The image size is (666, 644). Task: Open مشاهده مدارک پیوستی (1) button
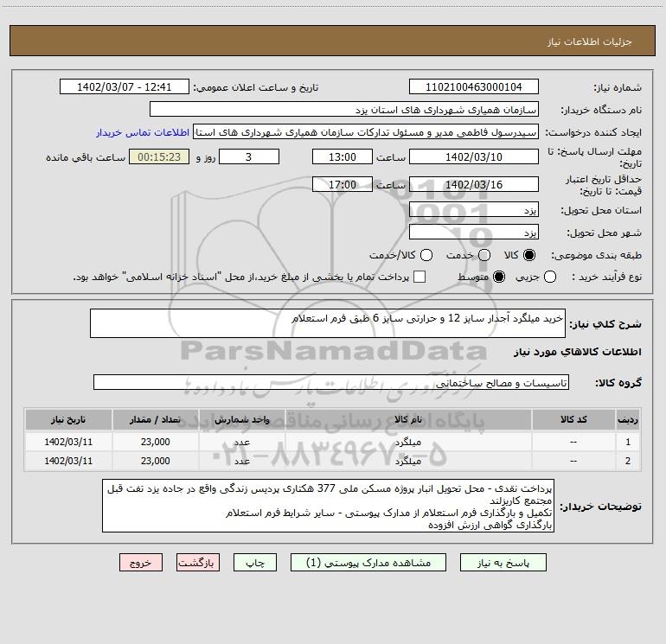(x=368, y=563)
